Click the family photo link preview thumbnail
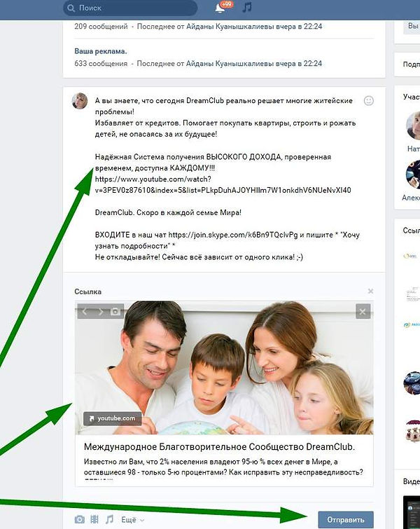Screen dimensions: 420x529 (x=224, y=367)
